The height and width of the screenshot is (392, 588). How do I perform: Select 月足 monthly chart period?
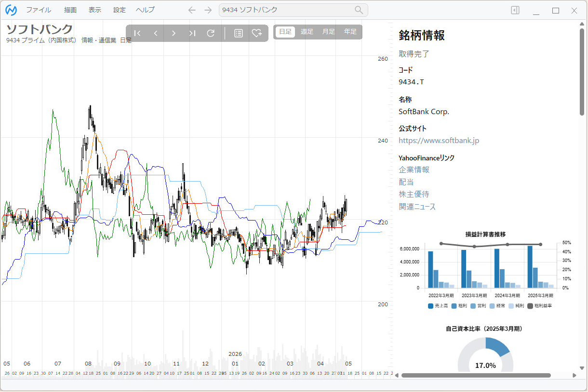(x=329, y=32)
